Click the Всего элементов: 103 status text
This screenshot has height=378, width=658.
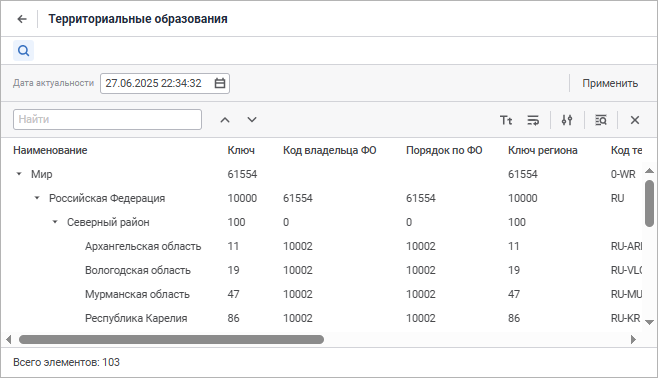tap(66, 362)
